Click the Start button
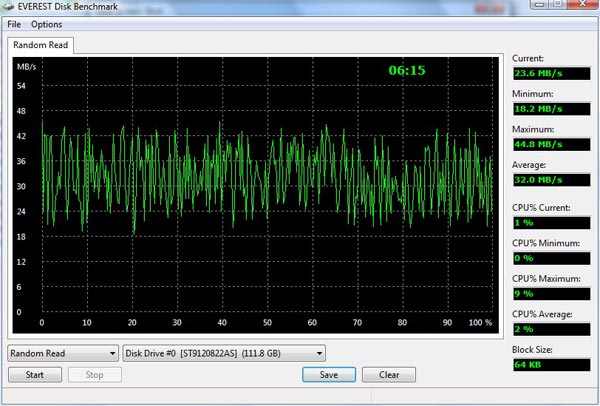The height and width of the screenshot is (406, 600). coord(35,375)
